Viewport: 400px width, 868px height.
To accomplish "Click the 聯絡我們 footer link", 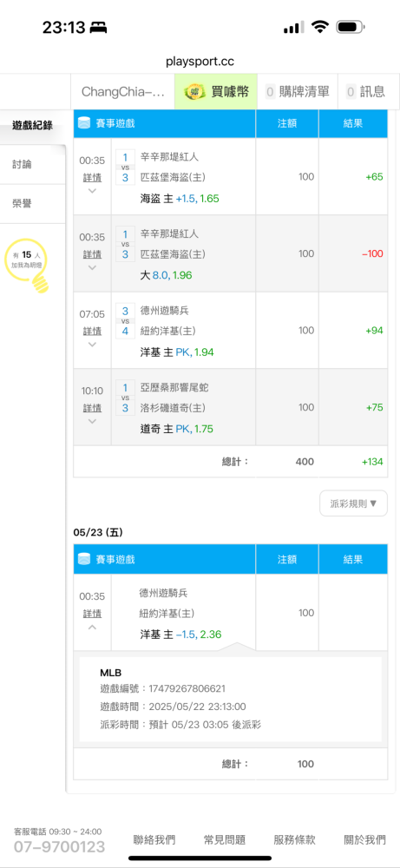I will coord(154,839).
